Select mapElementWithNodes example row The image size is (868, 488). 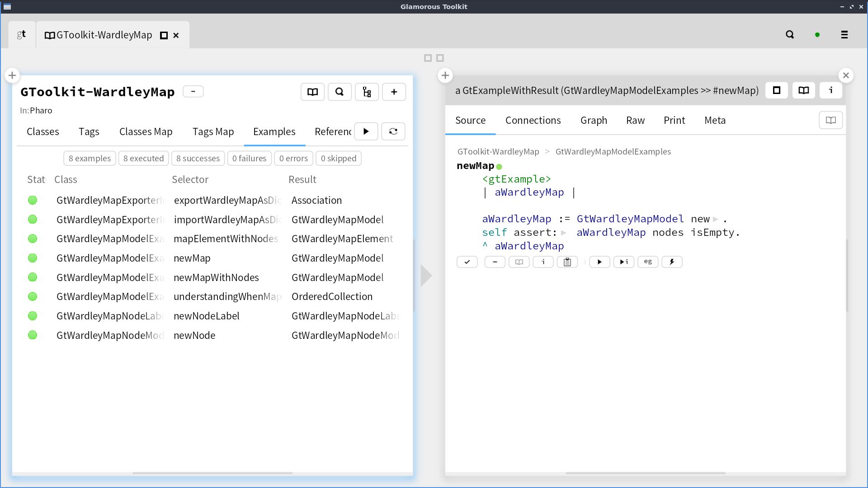212,239
